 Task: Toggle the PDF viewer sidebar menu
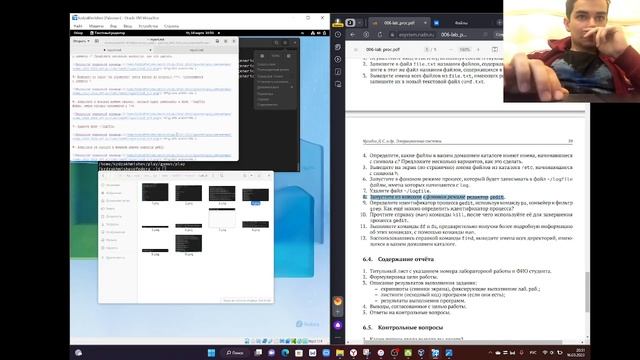[x=356, y=49]
